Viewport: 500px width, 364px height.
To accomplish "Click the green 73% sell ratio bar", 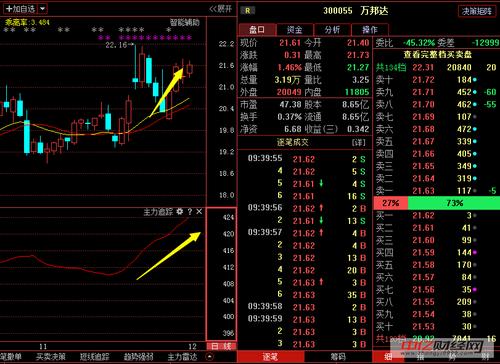I will coord(454,203).
